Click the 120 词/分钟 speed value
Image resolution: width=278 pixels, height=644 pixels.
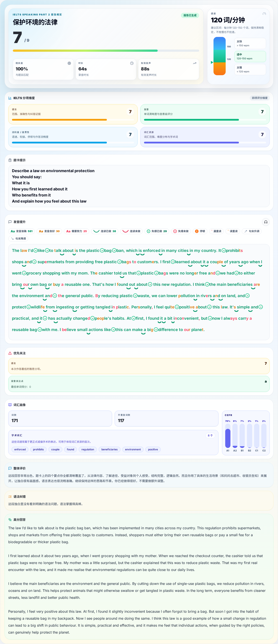tap(228, 20)
